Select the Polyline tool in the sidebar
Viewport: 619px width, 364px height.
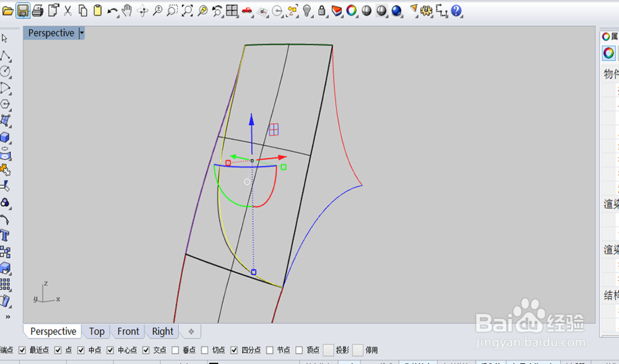pos(6,56)
